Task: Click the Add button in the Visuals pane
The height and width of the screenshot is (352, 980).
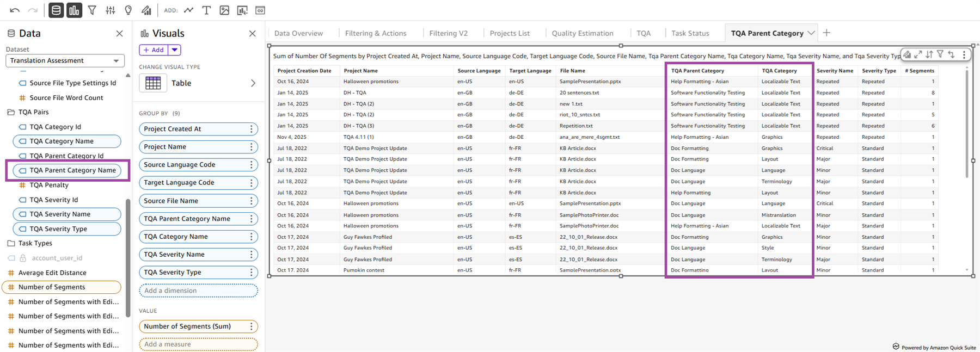Action: [154, 50]
